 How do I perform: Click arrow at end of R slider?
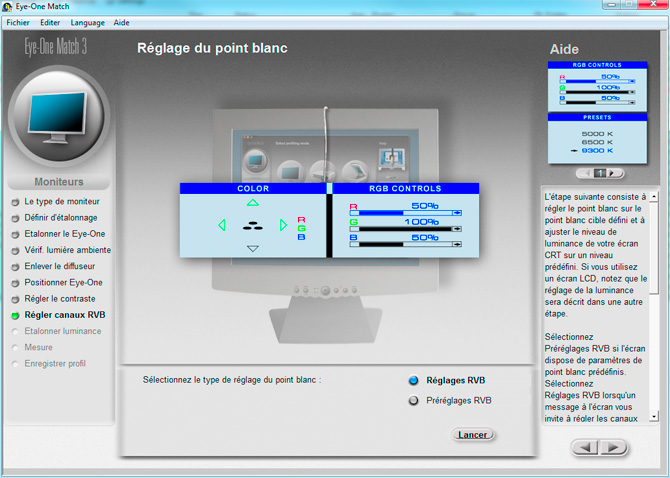457,212
